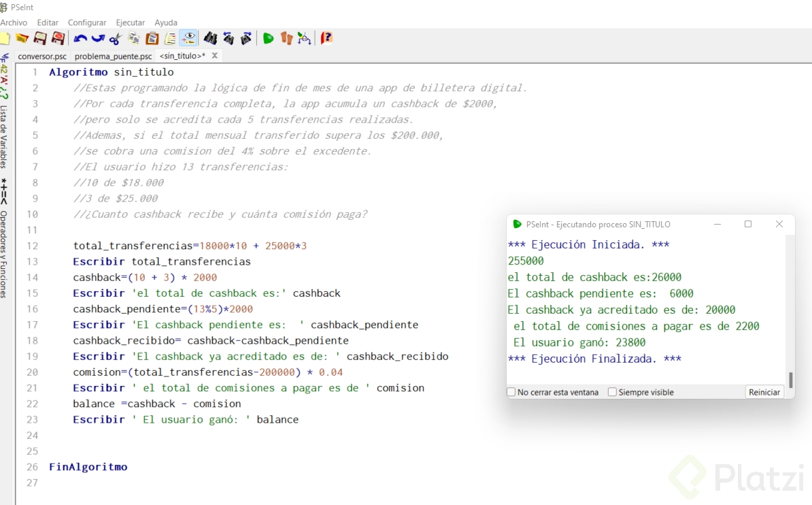Click line 'cashback_pendiente=(13%5)*2000'
The height and width of the screenshot is (505, 812).
[x=163, y=309]
